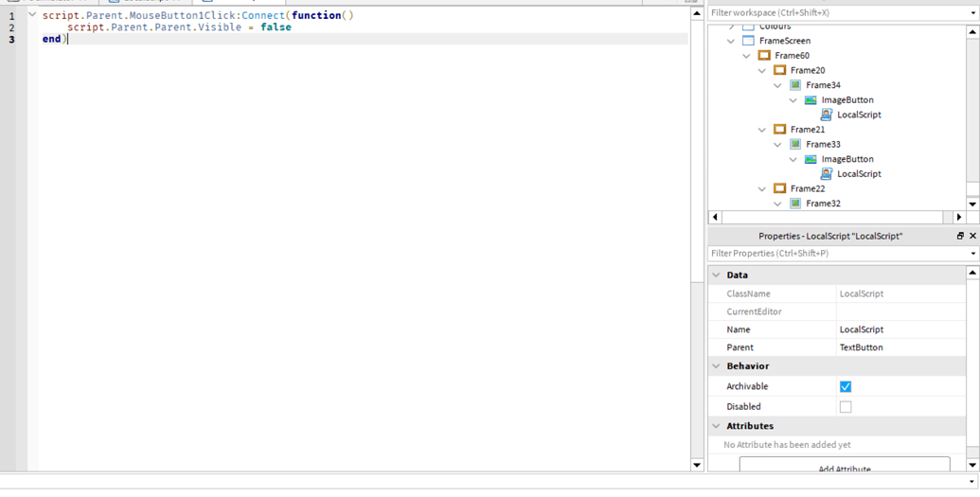Click the Frame32 image label icon
The height and width of the screenshot is (497, 980).
pos(795,204)
